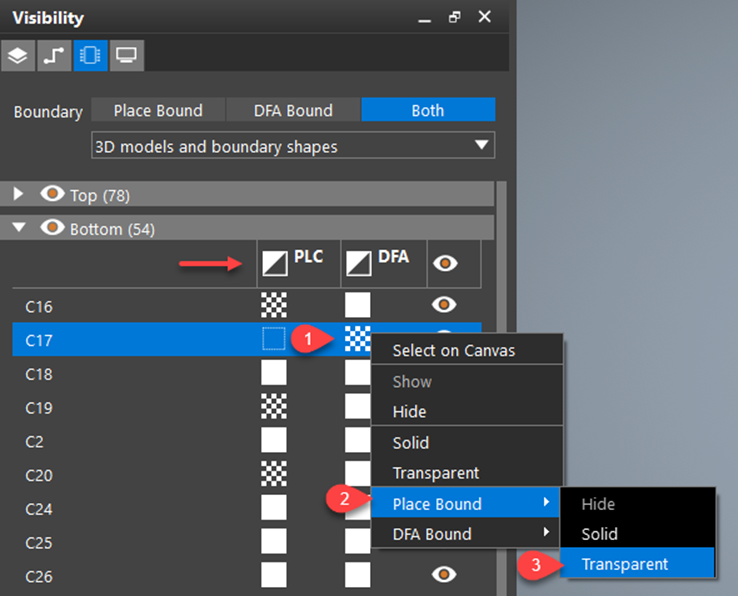The height and width of the screenshot is (596, 738).
Task: Click the PLC swatch for C24
Action: click(274, 507)
